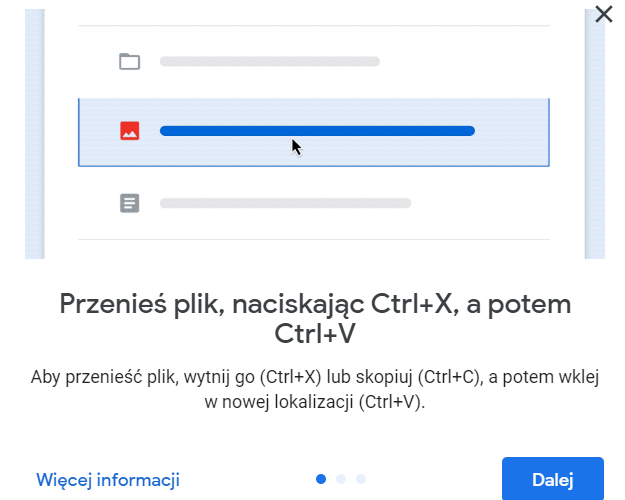Viewport: 625px width, 500px height.
Task: Click the right light-blue side strip
Action: pos(595,134)
